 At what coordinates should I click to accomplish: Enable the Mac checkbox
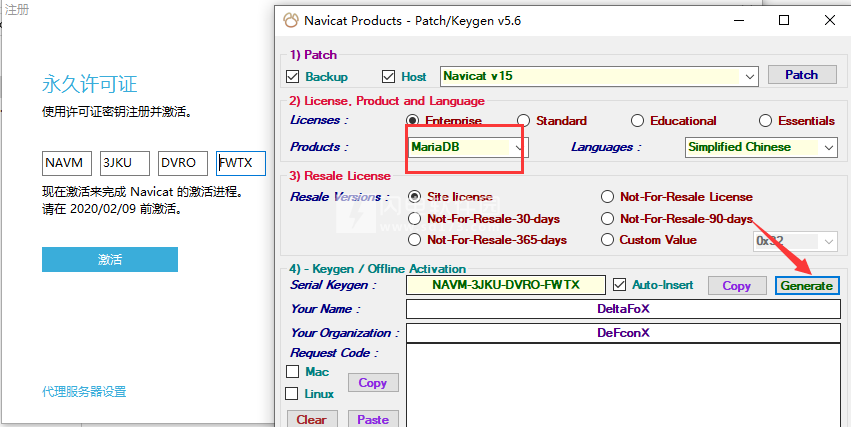tap(293, 372)
